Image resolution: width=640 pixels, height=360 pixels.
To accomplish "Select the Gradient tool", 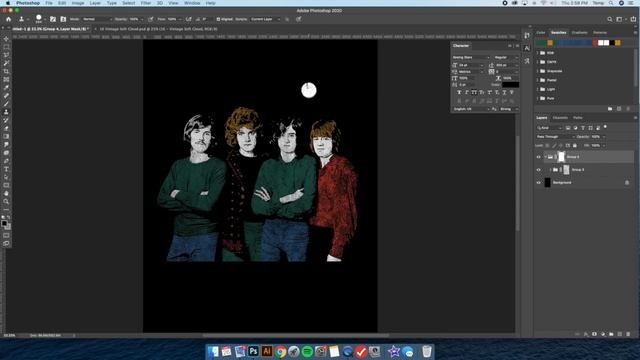I will [x=6, y=137].
